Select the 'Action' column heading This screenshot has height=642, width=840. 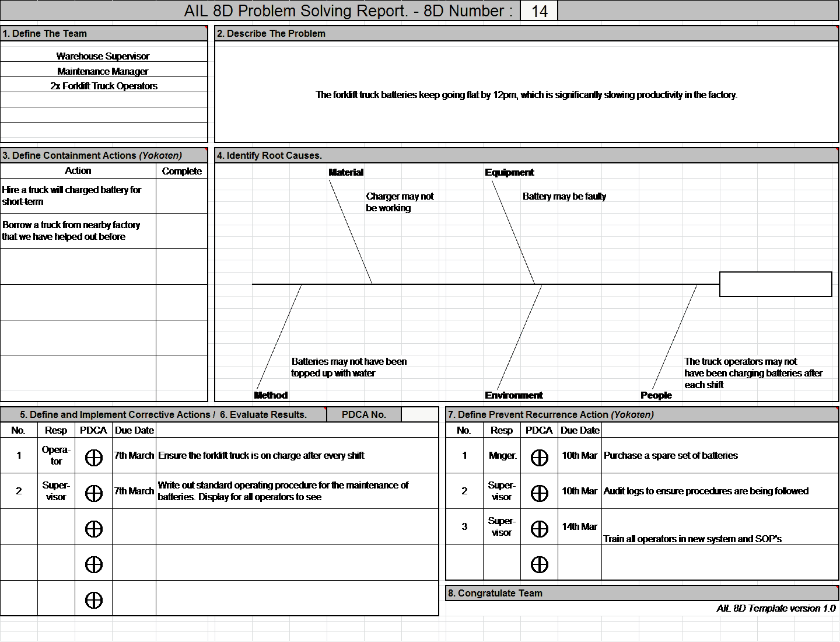(x=78, y=170)
